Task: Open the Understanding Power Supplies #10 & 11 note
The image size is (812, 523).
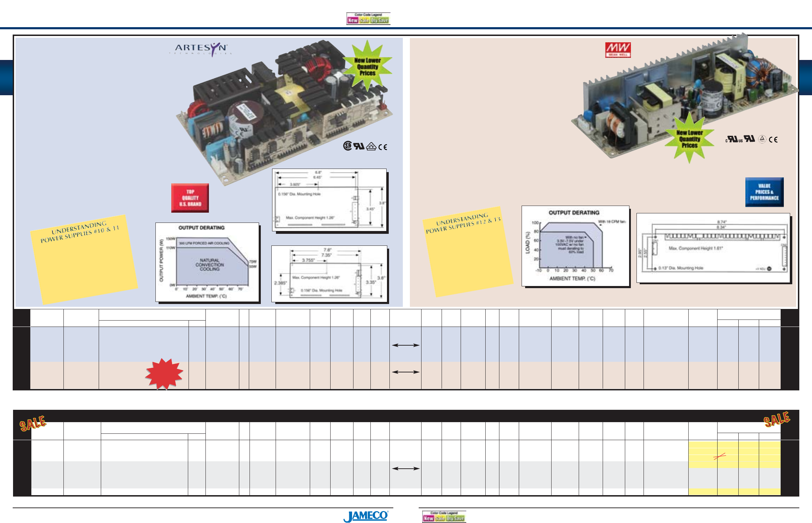Action: pyautogui.click(x=84, y=260)
